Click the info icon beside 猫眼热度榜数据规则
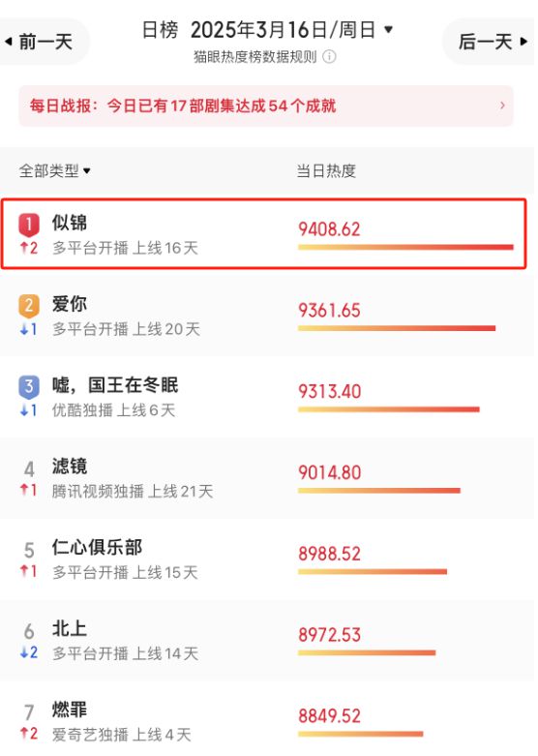 331,57
